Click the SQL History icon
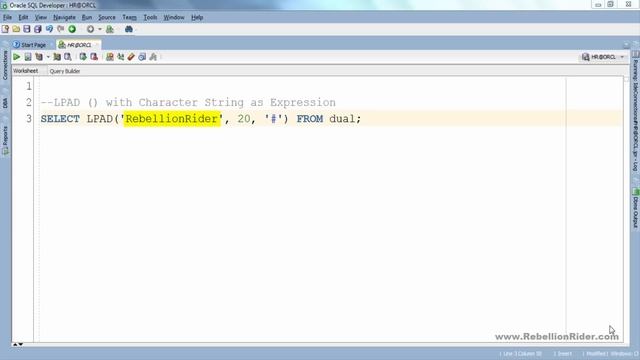Screen dimensions: 640x360 coord(142,57)
